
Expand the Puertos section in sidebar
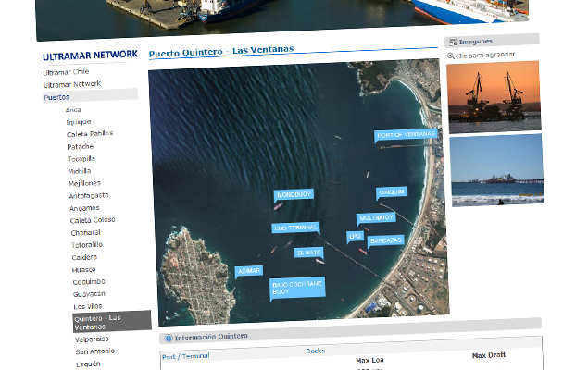56,96
